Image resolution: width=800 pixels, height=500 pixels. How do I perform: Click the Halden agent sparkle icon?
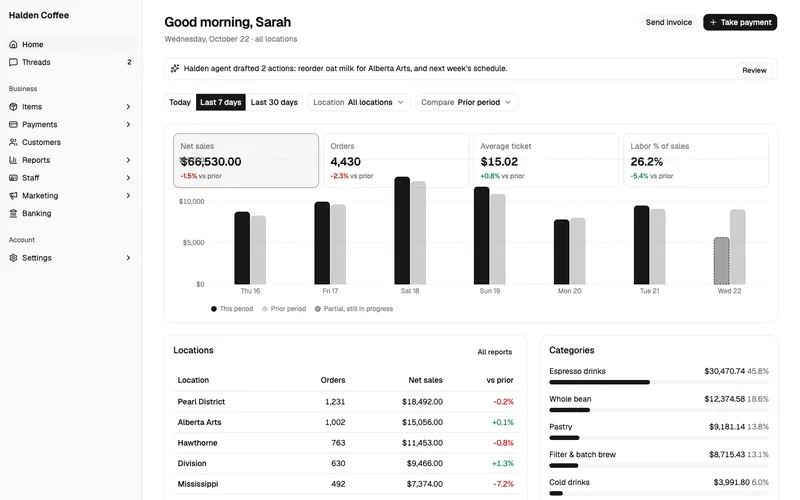[174, 68]
